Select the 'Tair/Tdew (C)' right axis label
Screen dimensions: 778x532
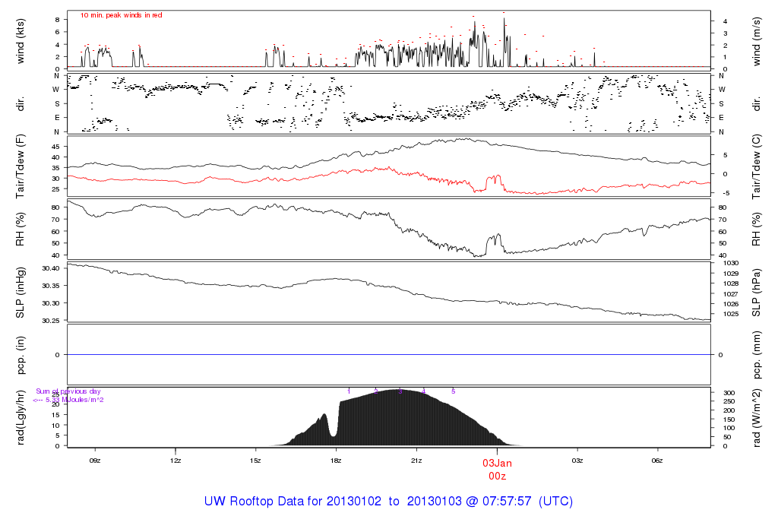click(756, 164)
